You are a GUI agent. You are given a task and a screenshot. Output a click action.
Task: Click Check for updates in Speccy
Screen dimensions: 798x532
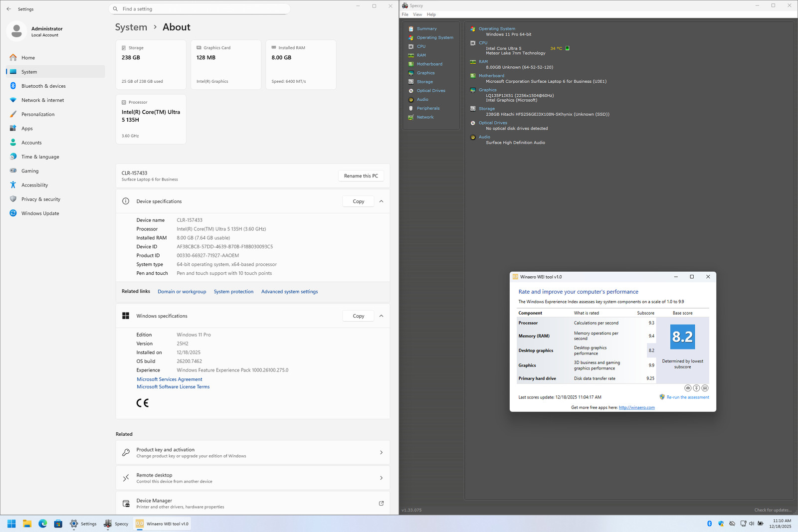[773, 510]
